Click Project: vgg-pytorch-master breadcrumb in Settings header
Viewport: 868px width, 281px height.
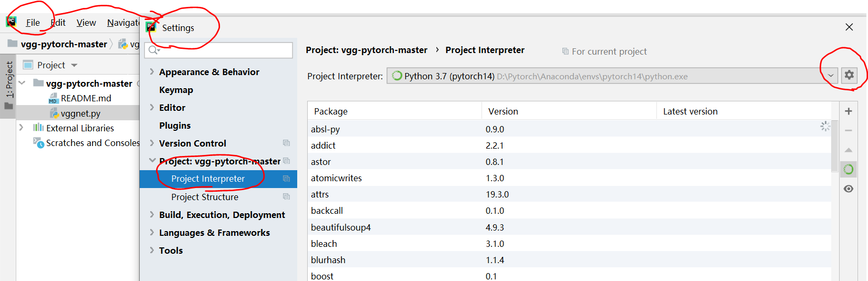tap(367, 50)
